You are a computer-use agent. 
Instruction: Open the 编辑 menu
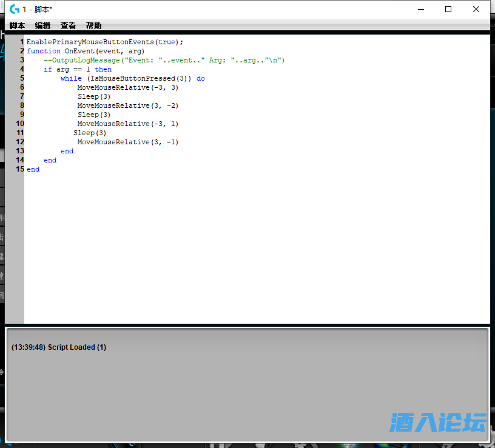[x=42, y=25]
